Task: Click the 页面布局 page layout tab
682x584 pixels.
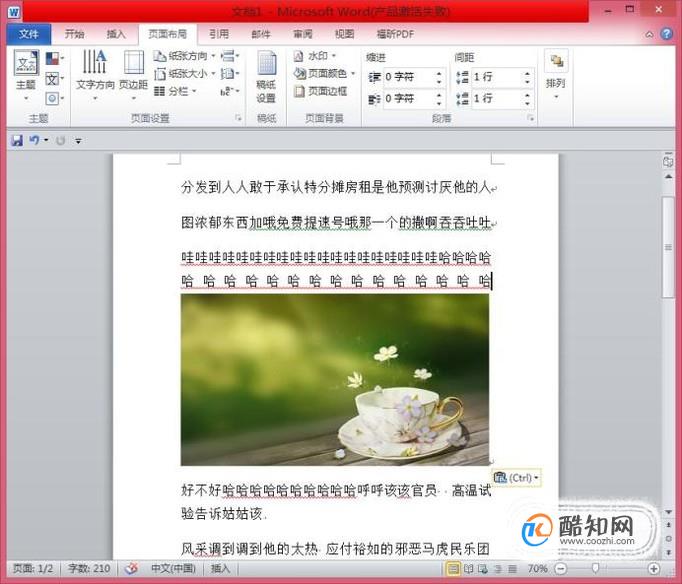Action: pyautogui.click(x=167, y=34)
